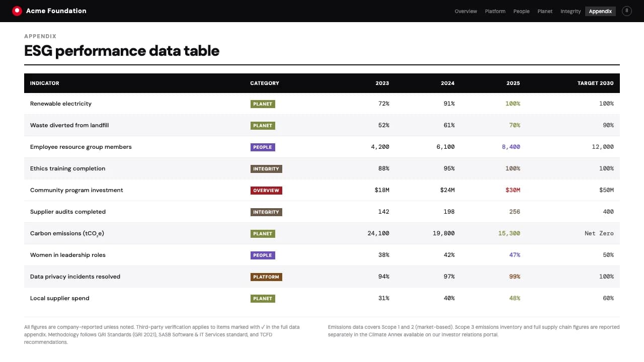Click the CATEGORY column header
The width and height of the screenshot is (644, 362).
coord(265,83)
